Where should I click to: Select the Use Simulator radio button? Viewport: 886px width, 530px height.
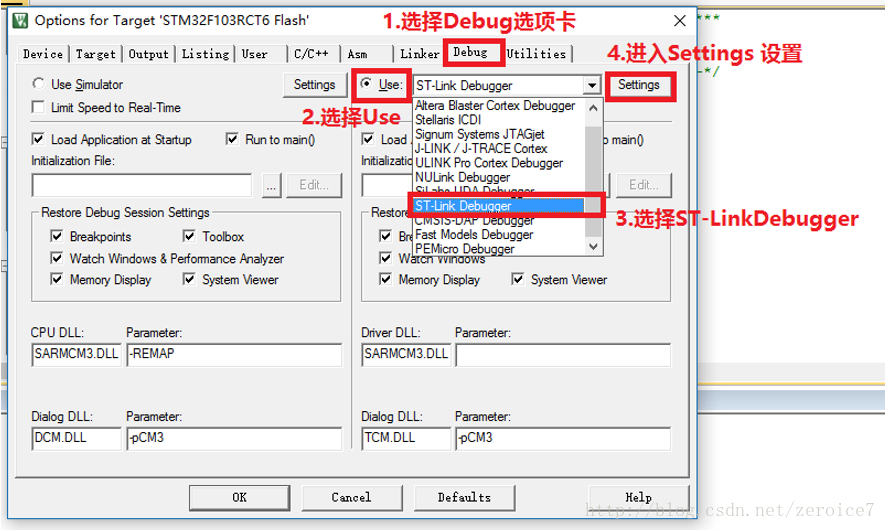click(38, 84)
